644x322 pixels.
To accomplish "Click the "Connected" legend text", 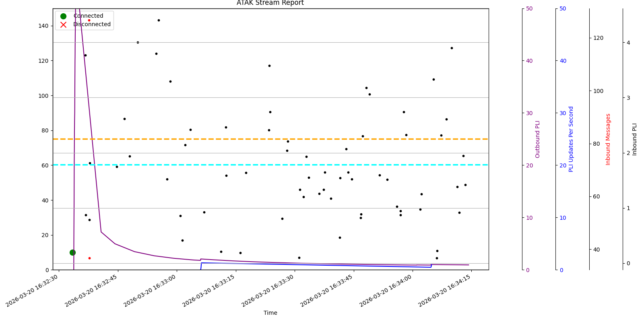I will point(88,16).
